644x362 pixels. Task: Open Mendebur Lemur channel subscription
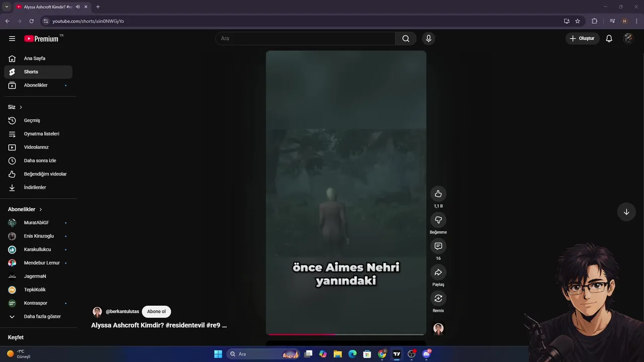pos(38,263)
